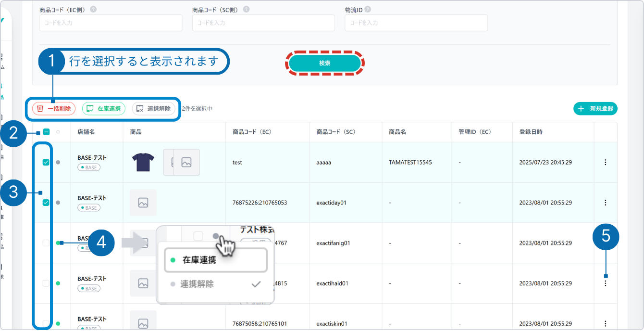The width and height of the screenshot is (644, 333).
Task: Click the 検索 search button
Action: coord(325,63)
